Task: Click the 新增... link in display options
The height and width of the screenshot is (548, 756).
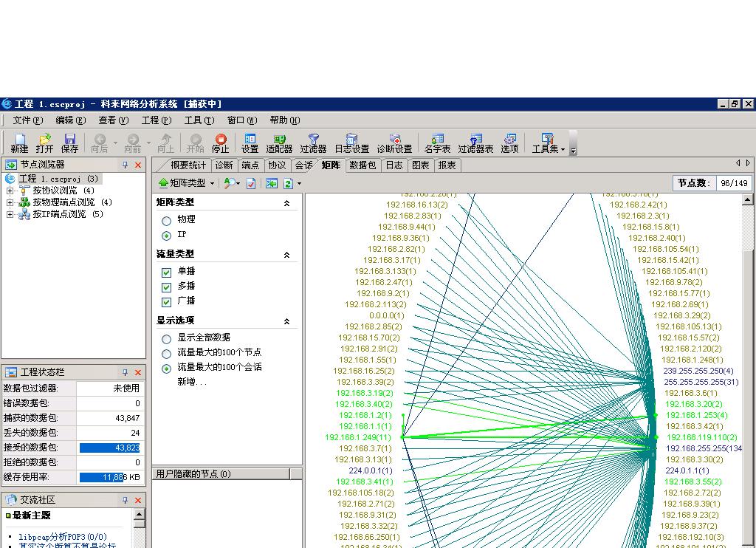Action: pyautogui.click(x=192, y=382)
